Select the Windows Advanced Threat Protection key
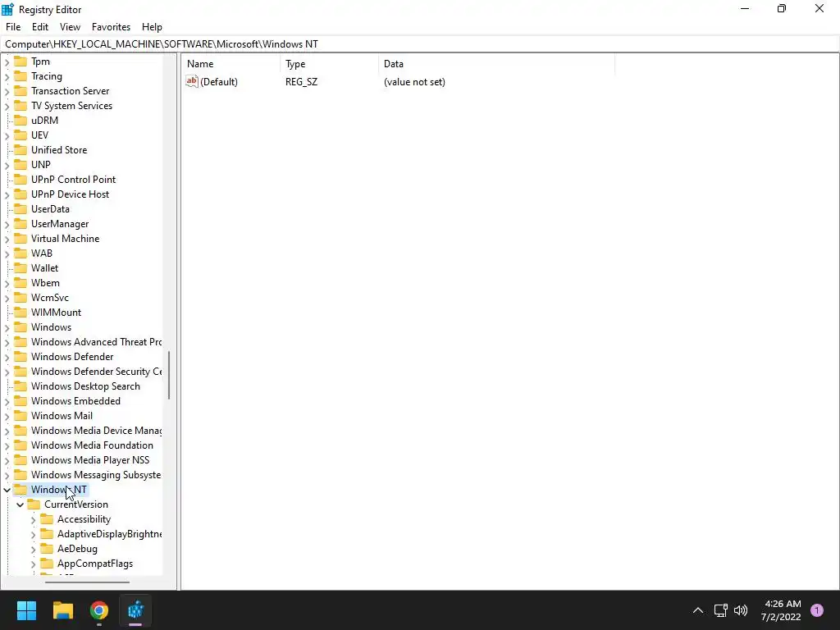The height and width of the screenshot is (630, 840). 96,342
